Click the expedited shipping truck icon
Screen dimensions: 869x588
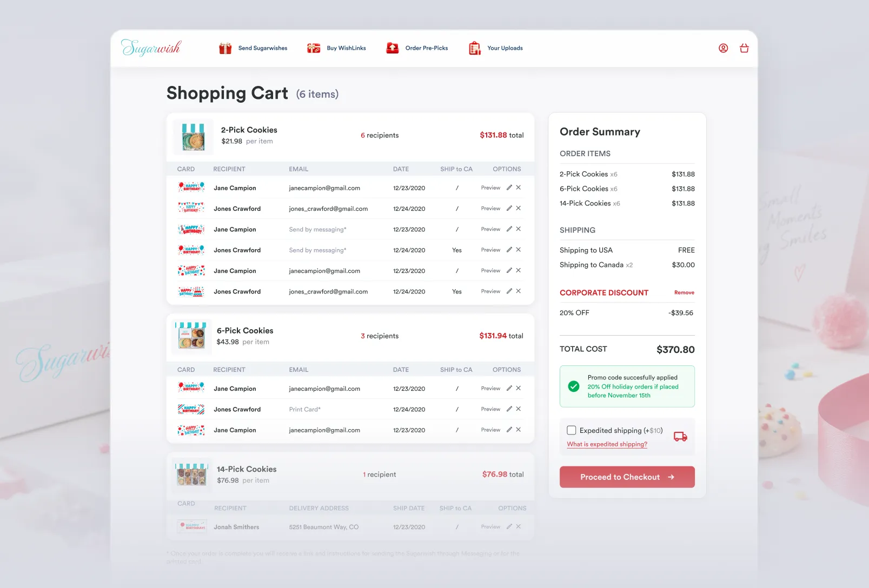(x=680, y=437)
